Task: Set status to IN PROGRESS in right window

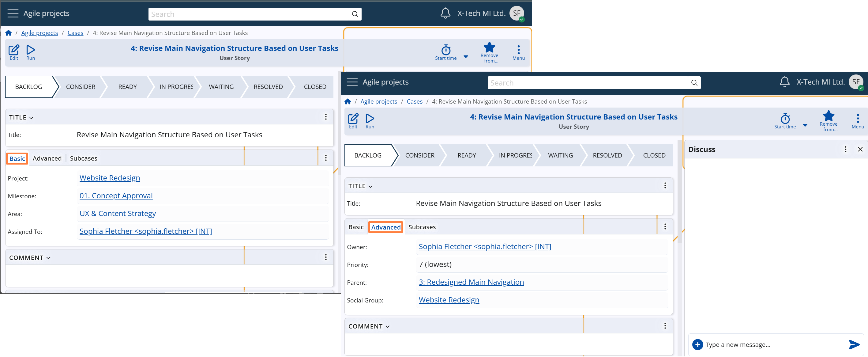Action: [x=515, y=155]
